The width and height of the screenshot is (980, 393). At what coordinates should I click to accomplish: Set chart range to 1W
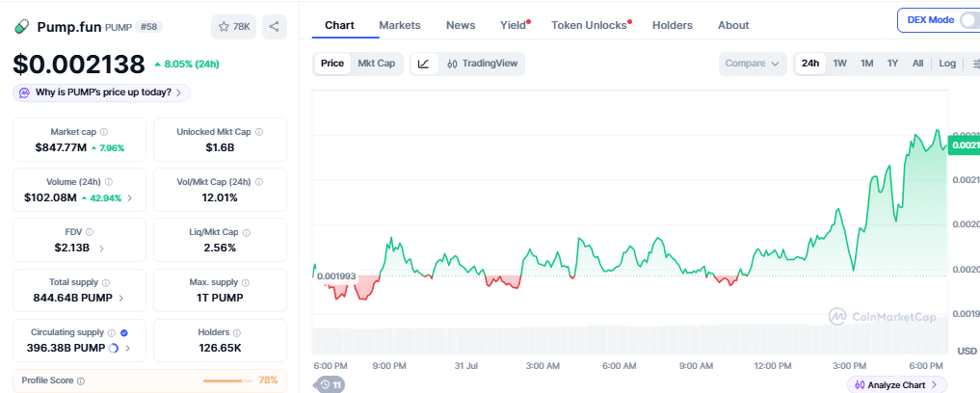click(840, 64)
